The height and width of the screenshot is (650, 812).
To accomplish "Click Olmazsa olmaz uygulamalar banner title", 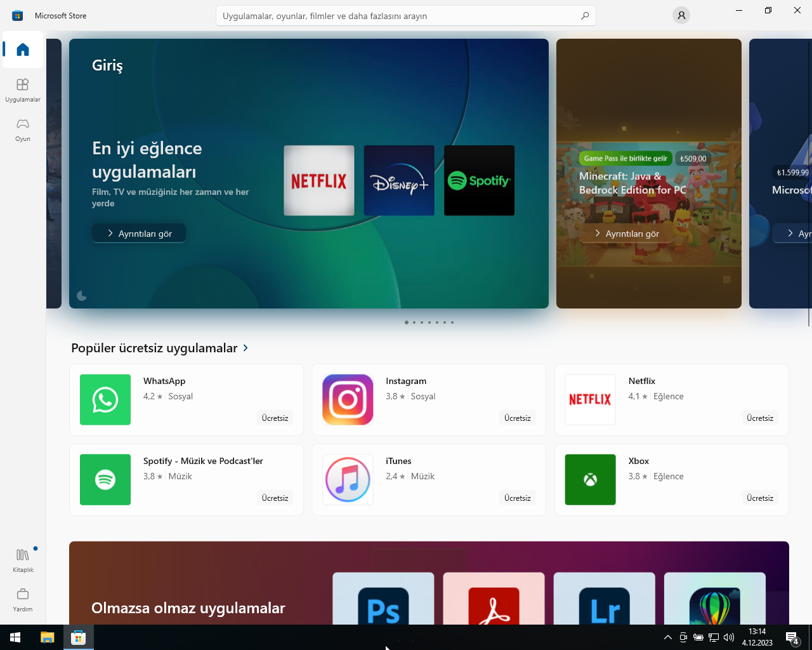I will [x=188, y=608].
